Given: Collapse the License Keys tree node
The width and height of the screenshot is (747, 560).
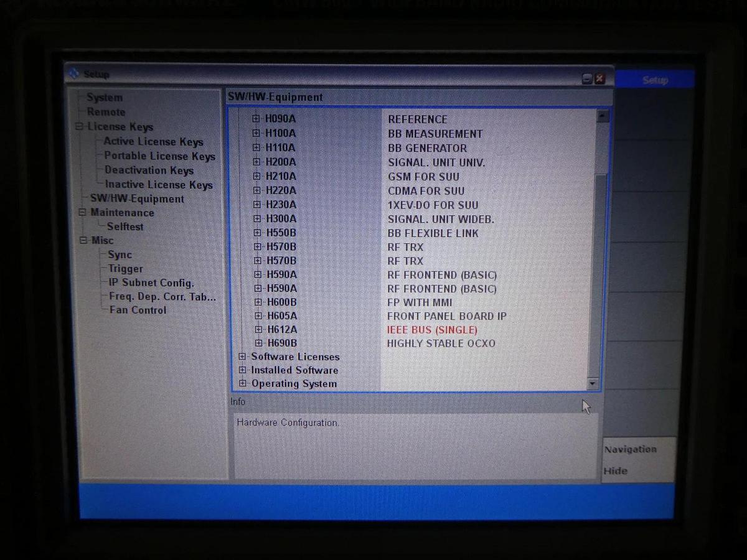Looking at the screenshot, I should tap(80, 127).
